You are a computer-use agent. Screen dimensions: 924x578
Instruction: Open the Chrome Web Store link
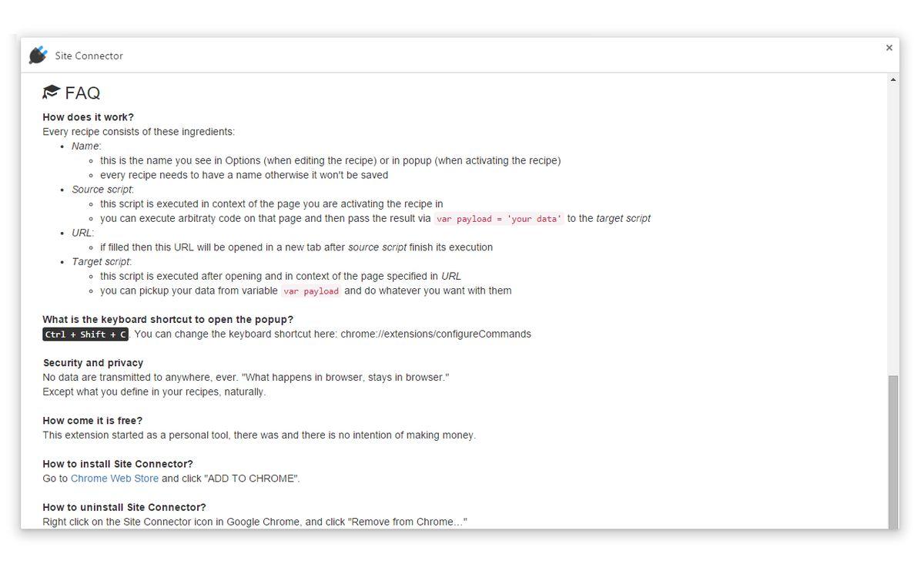coord(114,479)
